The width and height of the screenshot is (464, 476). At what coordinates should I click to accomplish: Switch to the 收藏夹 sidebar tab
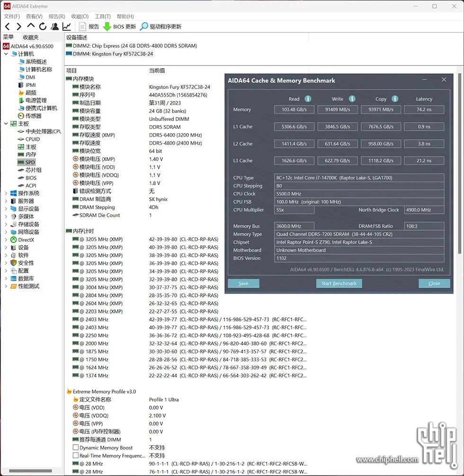tap(31, 37)
